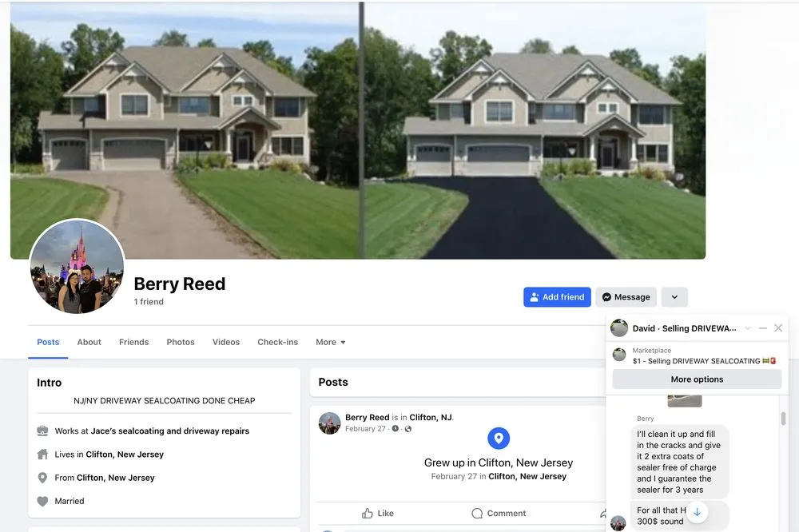
Task: Expand the profile options chevron dropdown
Action: 674,297
